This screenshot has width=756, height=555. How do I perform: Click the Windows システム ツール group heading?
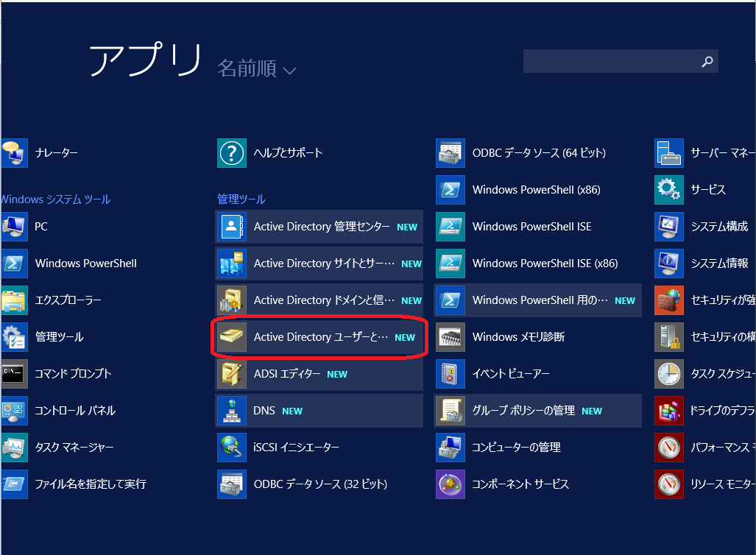click(55, 199)
